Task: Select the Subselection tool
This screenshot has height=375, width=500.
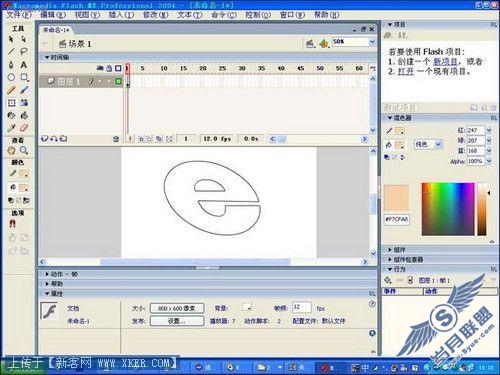Action: [x=23, y=39]
